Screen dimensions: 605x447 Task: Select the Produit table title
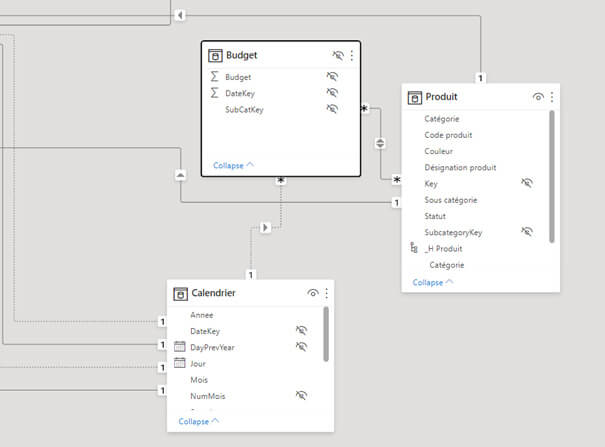point(441,97)
